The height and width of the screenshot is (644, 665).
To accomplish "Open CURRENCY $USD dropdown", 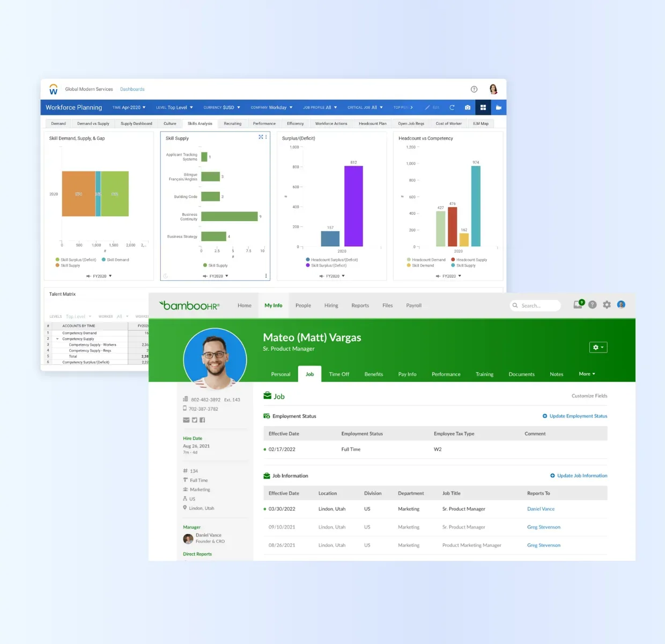I will point(222,107).
